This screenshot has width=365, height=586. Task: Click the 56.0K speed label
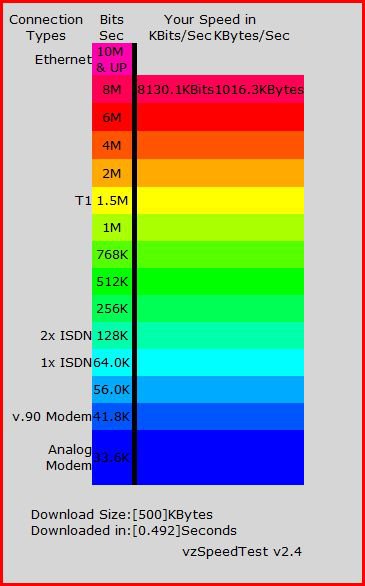112,390
